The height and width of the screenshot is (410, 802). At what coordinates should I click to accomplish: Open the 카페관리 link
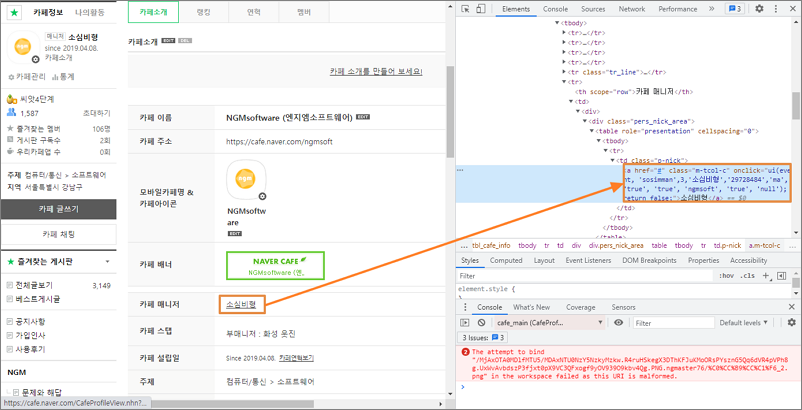tap(27, 77)
